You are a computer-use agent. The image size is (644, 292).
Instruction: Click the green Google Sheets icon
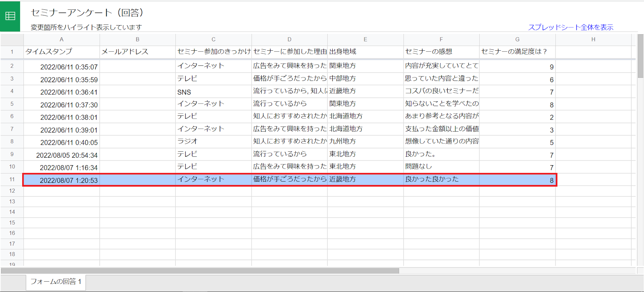(x=10, y=16)
